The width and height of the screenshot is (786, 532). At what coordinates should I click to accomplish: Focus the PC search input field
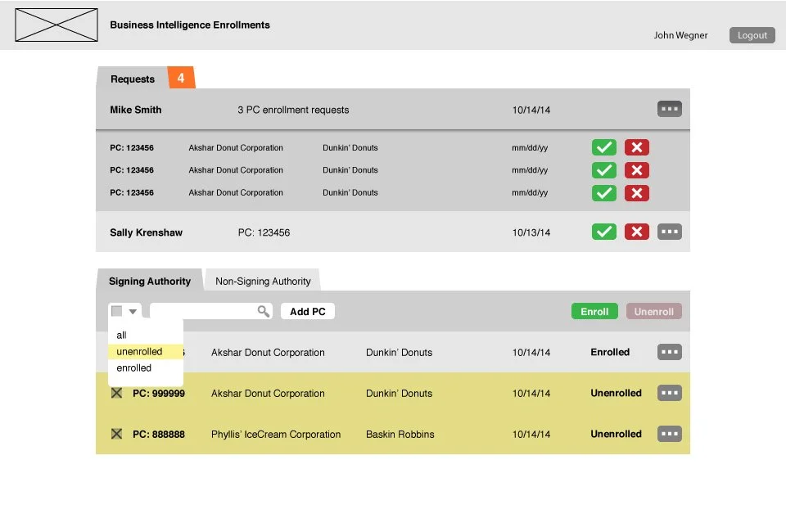(210, 311)
